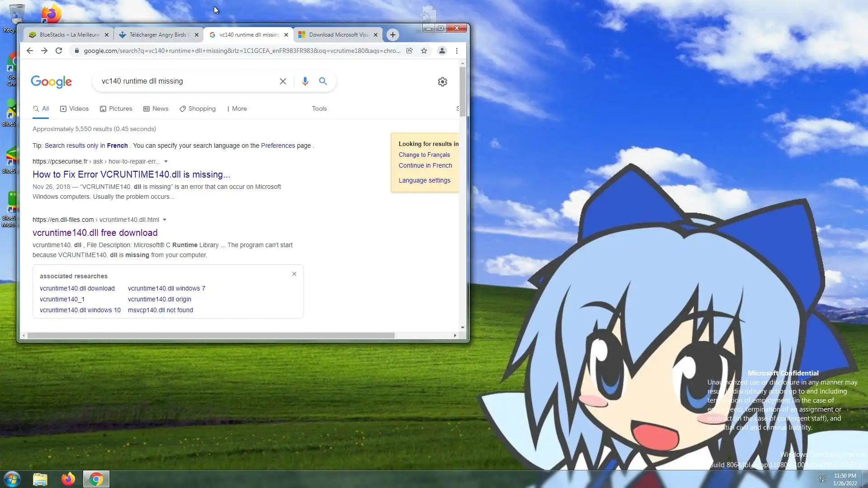Click the blue search magnifier icon
This screenshot has width=868, height=488.
tap(323, 81)
